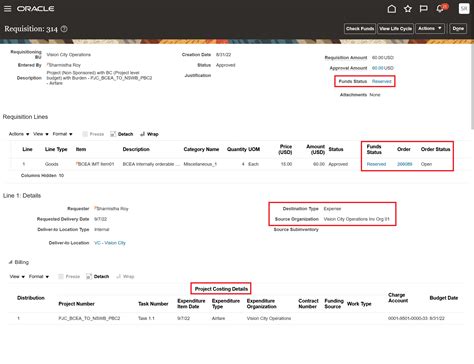
Task: Expand the Requisition Lines Actions menu
Action: click(19, 134)
